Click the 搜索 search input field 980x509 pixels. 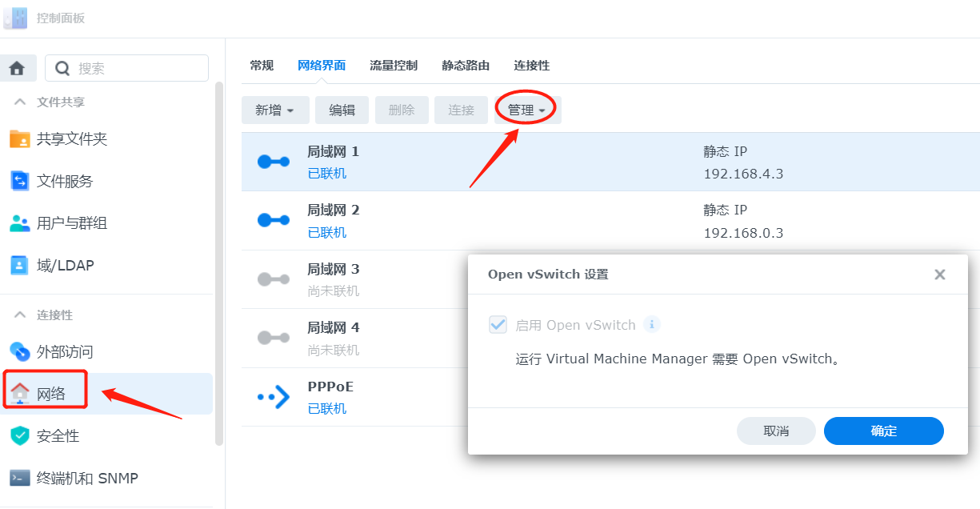[136, 69]
